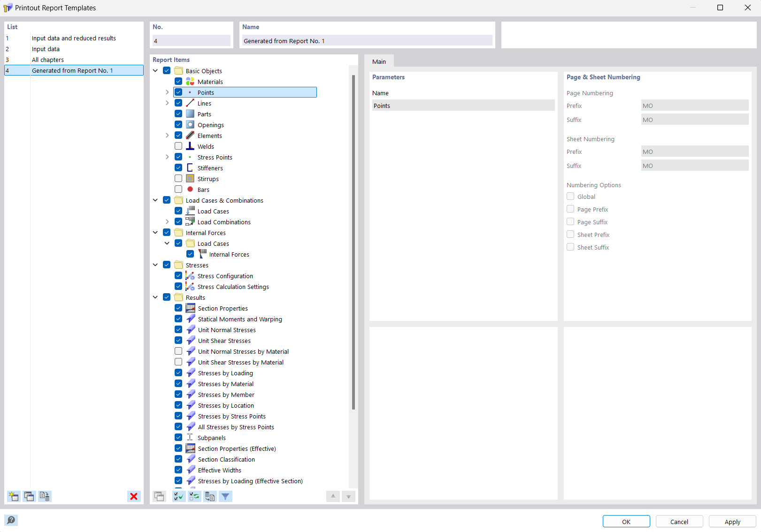The height and width of the screenshot is (532, 761).
Task: Open the help icon at bottom left
Action: click(x=11, y=520)
